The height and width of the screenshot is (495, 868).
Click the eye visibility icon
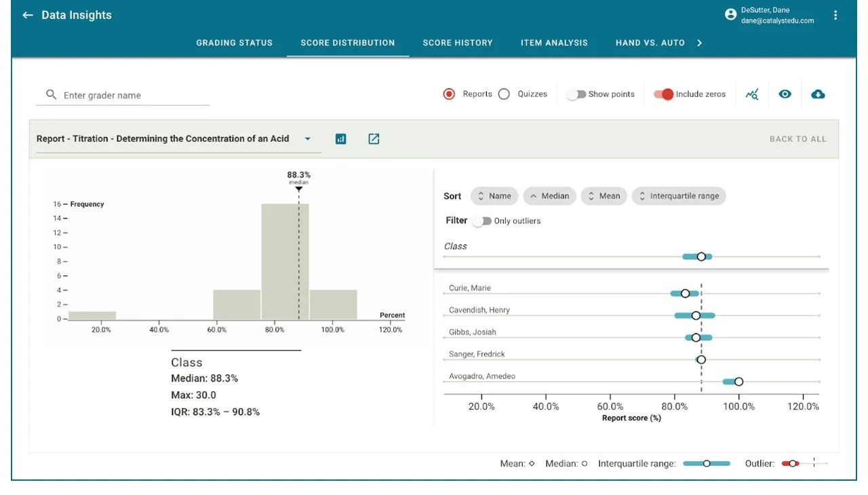(x=785, y=94)
